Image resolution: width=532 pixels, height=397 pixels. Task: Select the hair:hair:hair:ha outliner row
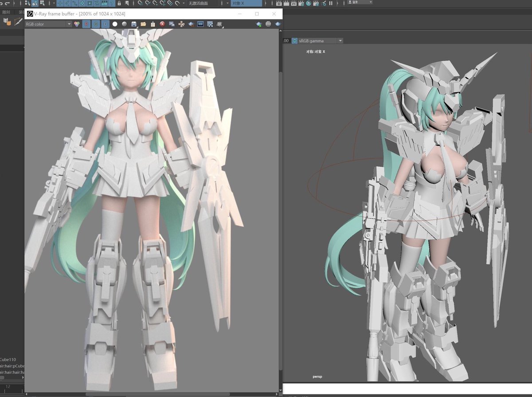pyautogui.click(x=12, y=372)
